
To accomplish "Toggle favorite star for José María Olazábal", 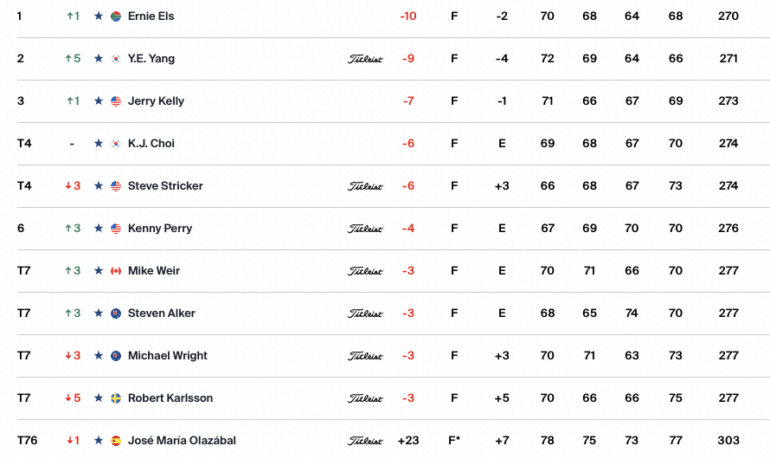I will point(99,440).
